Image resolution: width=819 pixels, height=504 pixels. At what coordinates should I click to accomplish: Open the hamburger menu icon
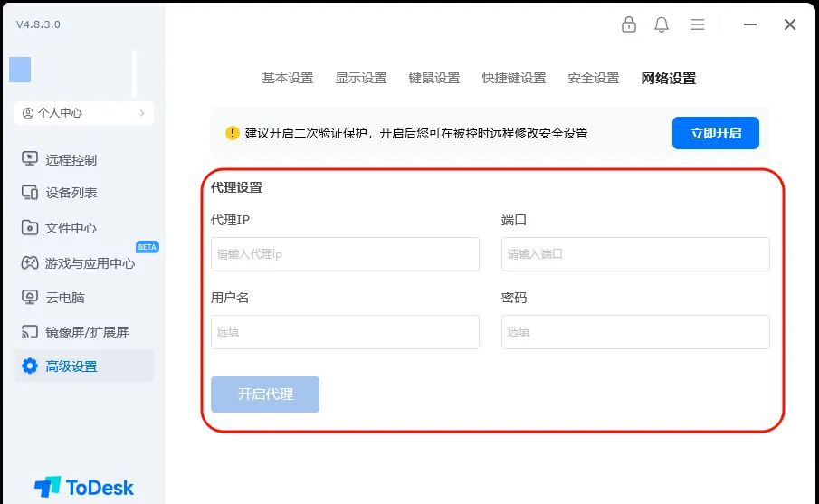(x=698, y=24)
